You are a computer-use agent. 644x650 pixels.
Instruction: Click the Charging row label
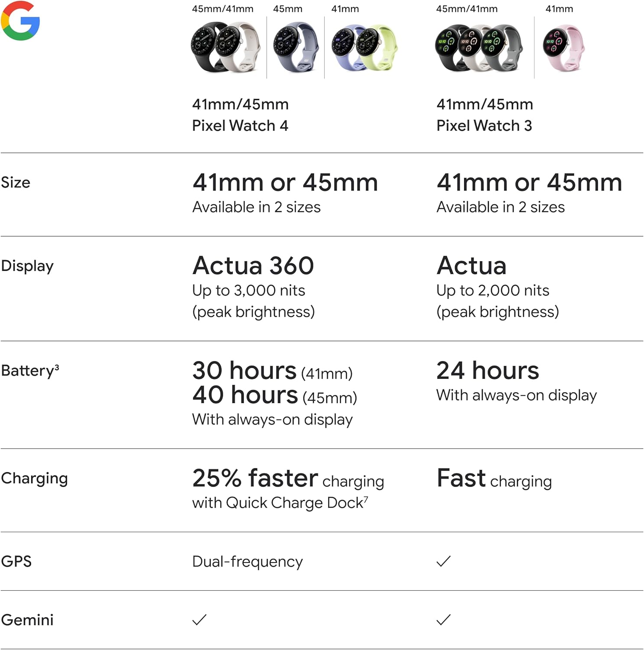click(x=34, y=478)
